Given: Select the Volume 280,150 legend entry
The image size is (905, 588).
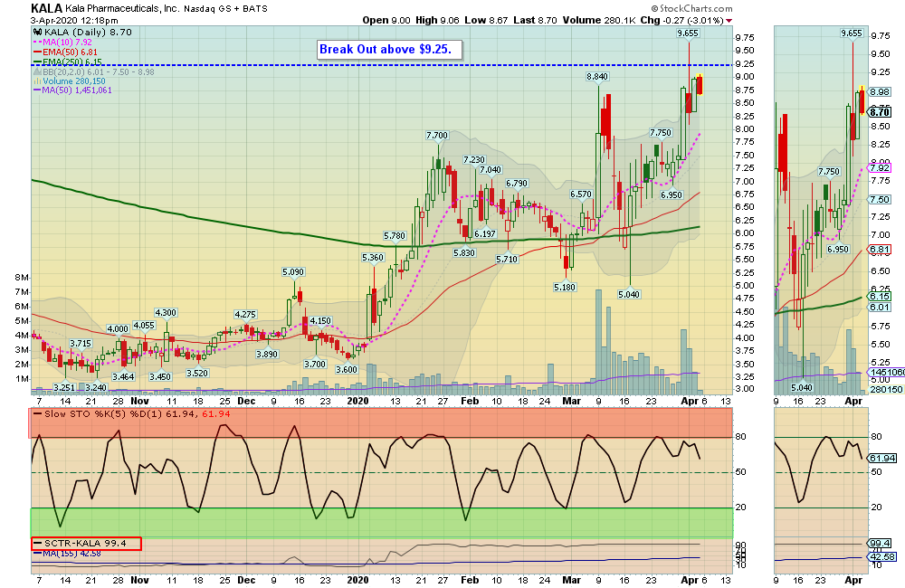Looking at the screenshot, I should (x=70, y=81).
